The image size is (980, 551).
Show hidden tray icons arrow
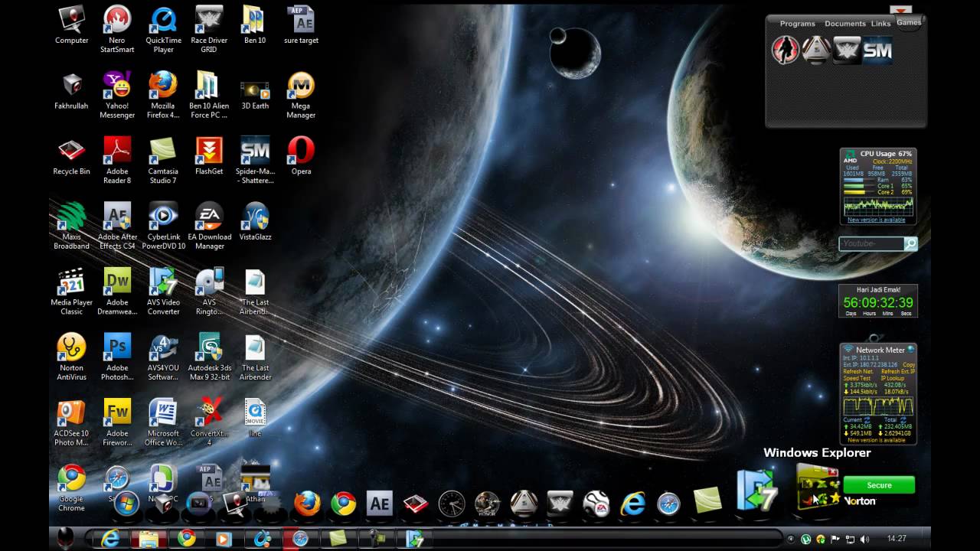[x=792, y=540]
